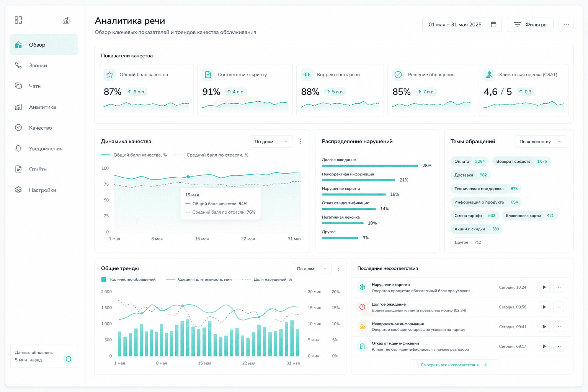The width and height of the screenshot is (588, 392).
Task: Toggle Средний балл по отрасли legend line
Action: 211,155
